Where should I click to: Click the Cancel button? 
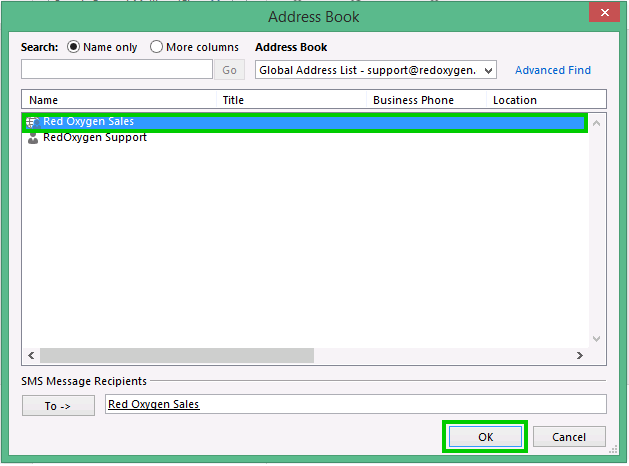tap(569, 437)
